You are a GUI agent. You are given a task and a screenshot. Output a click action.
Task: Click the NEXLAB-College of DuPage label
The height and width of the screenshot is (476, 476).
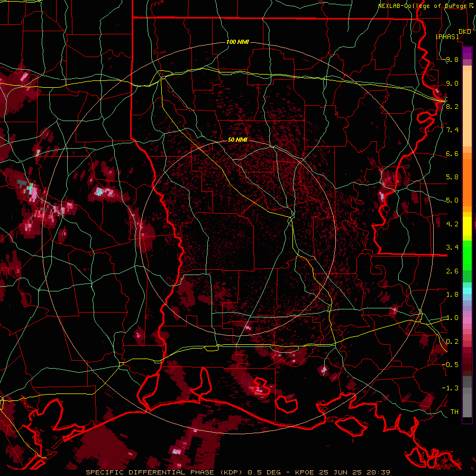point(423,6)
